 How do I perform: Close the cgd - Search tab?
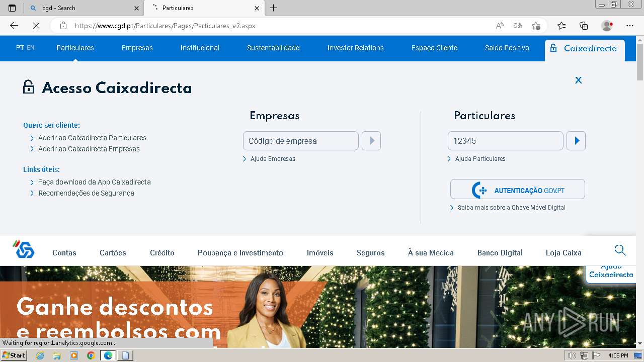tap(136, 8)
